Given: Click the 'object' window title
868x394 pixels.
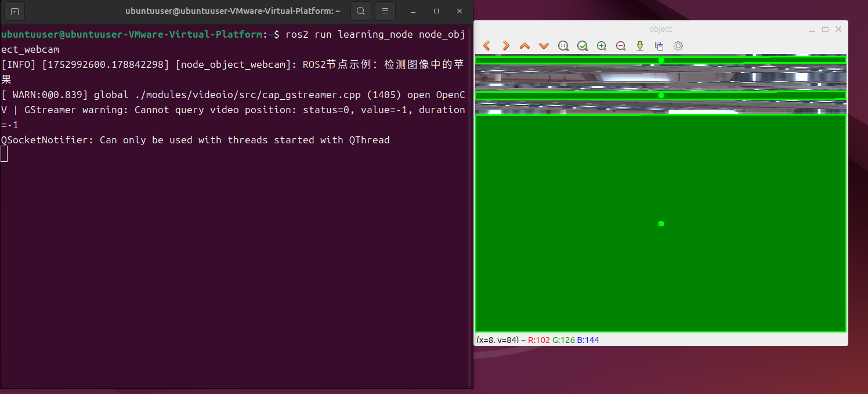Looking at the screenshot, I should [x=660, y=29].
